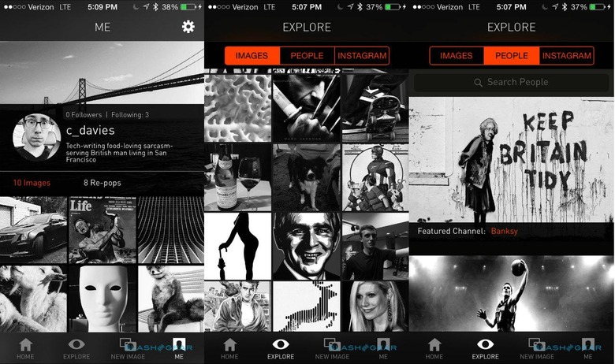Select PEOPLE tab in right Explore screen
The width and height of the screenshot is (615, 364).
click(512, 56)
